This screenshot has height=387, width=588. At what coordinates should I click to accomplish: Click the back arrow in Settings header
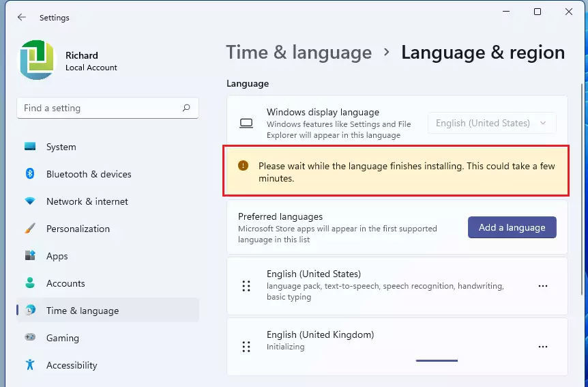click(22, 17)
